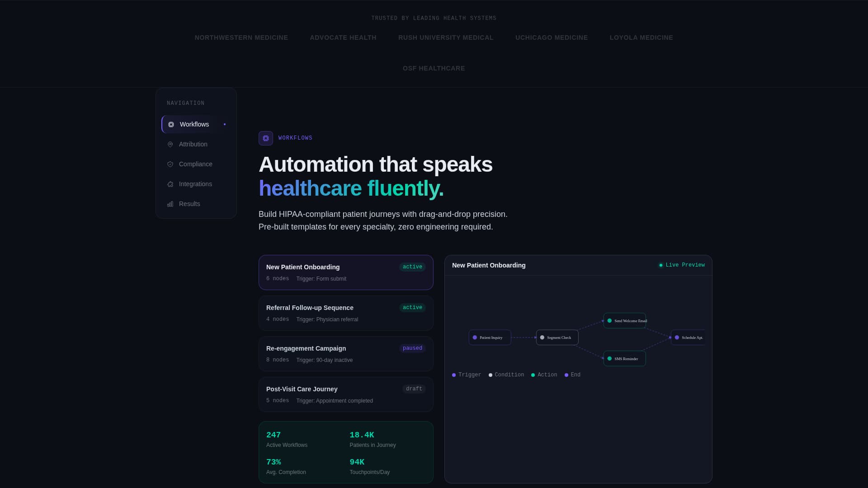The height and width of the screenshot is (488, 868).
Task: Select the Workflows icon in the navigation panel
Action: click(x=170, y=124)
